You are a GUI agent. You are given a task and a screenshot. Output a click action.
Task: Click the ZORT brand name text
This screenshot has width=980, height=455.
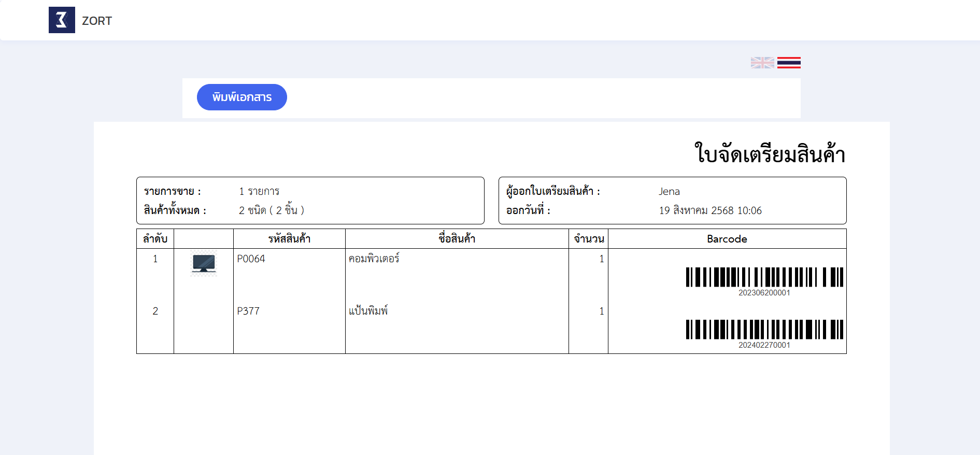pyautogui.click(x=97, y=21)
